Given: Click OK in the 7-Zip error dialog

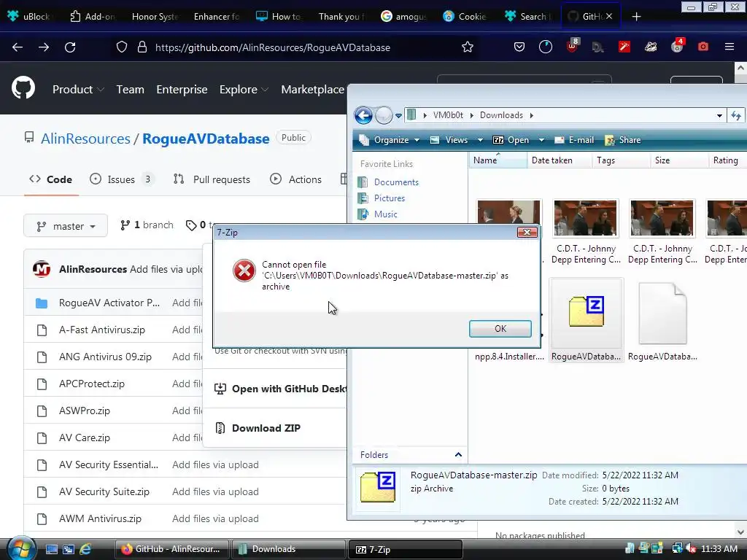Looking at the screenshot, I should (x=500, y=329).
